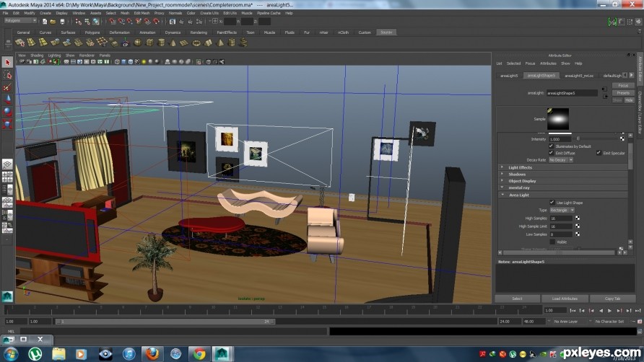Screen dimensions: 644x362
Task: Click the Sample light swatch preview
Action: click(558, 118)
